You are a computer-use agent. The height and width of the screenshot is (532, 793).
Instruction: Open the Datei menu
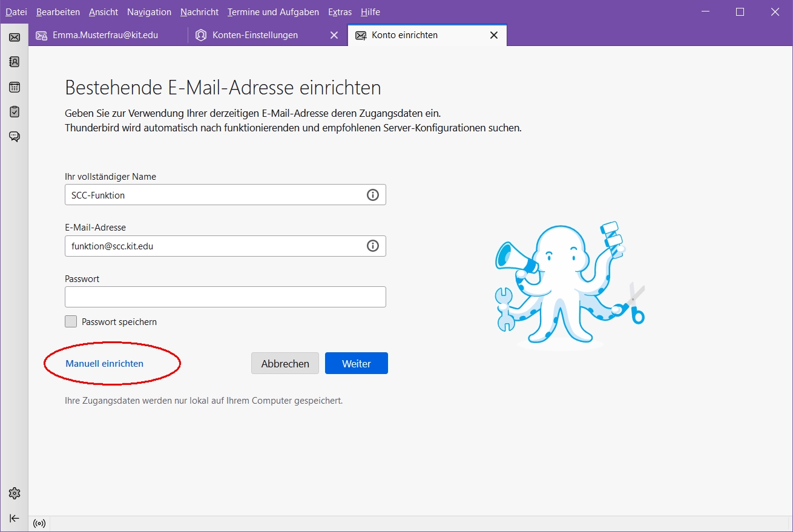pos(16,12)
